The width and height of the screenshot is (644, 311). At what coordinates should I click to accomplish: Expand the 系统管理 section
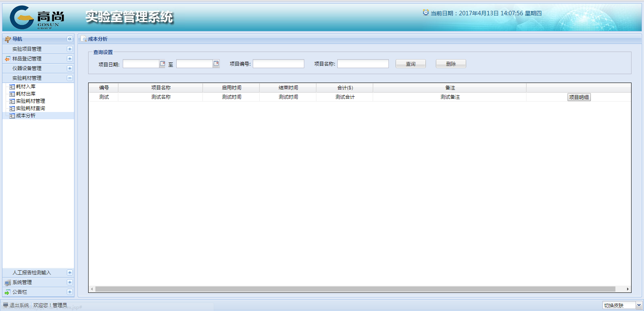click(70, 282)
